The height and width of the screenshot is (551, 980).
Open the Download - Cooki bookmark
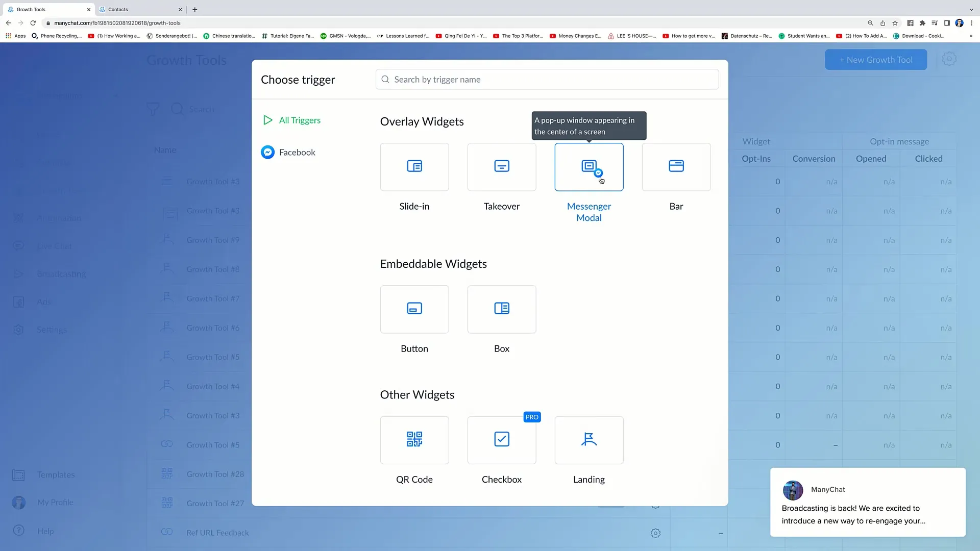click(919, 36)
